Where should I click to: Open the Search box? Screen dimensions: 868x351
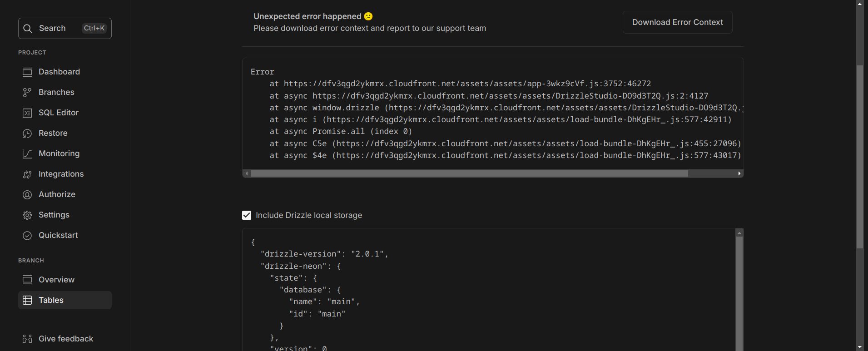coord(65,28)
